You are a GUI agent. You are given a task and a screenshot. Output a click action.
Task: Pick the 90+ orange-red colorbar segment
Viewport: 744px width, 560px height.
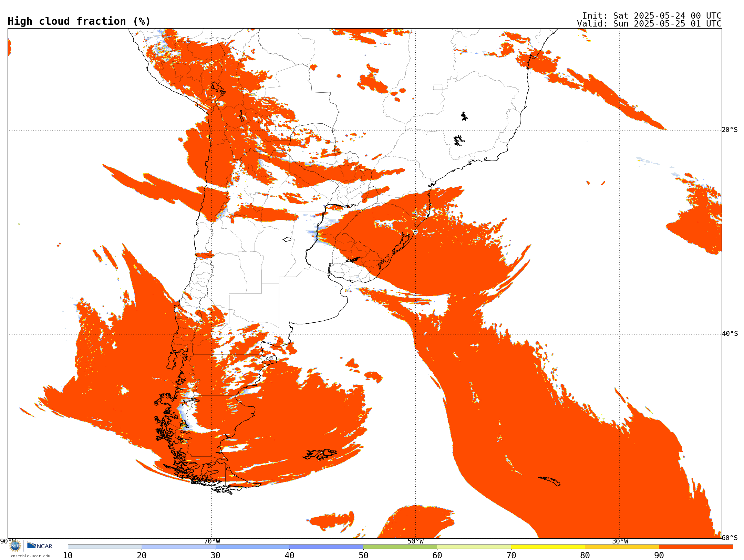(696, 547)
